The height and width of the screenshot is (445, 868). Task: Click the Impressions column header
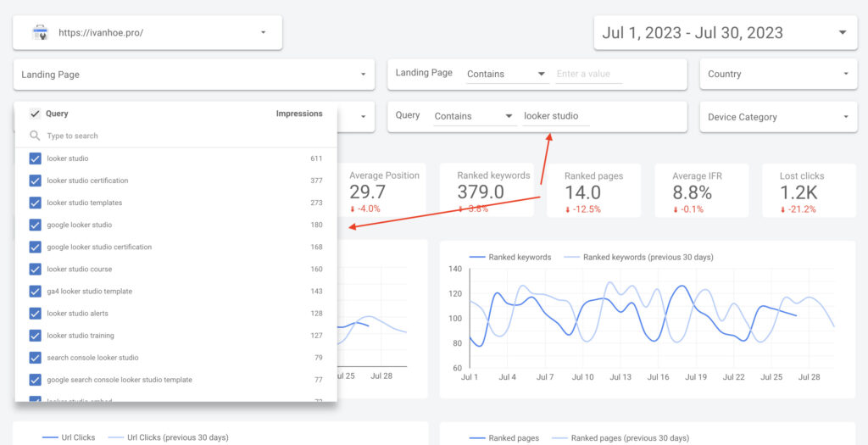299,114
